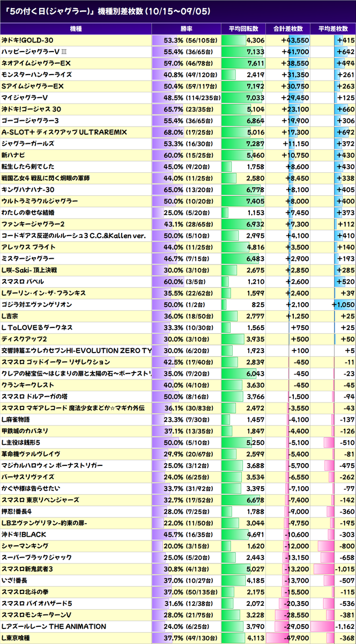Click the 平均回転数 column header
The width and height of the screenshot is (356, 644).
[243, 29]
